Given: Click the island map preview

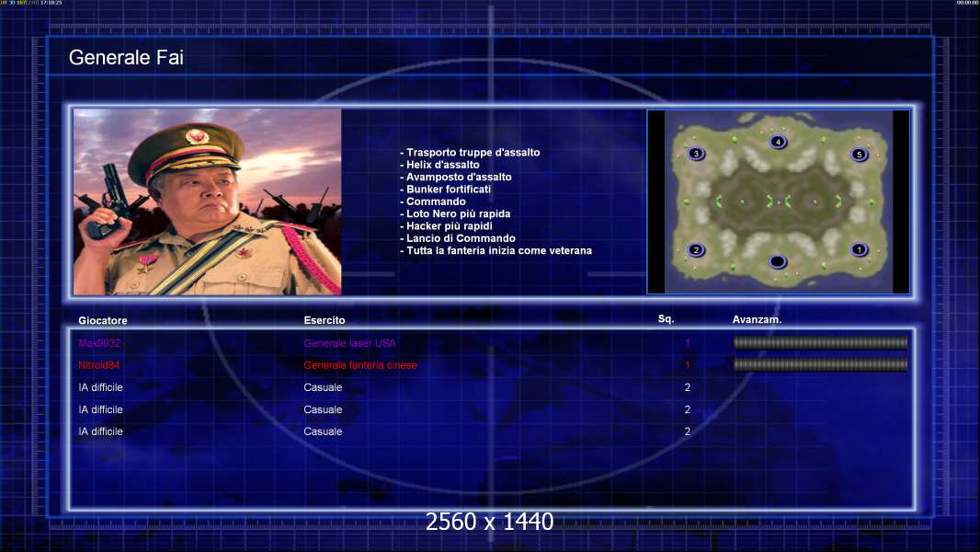Looking at the screenshot, I should (778, 201).
